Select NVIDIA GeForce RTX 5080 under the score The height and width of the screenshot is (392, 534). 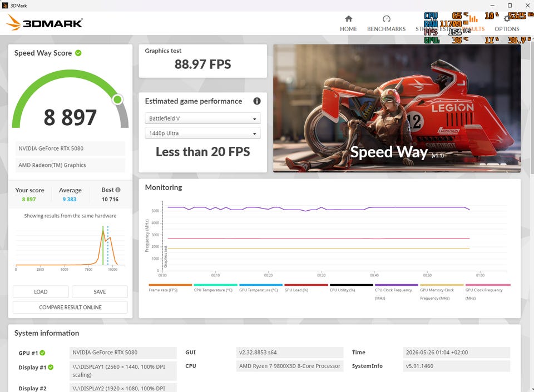[x=70, y=148]
